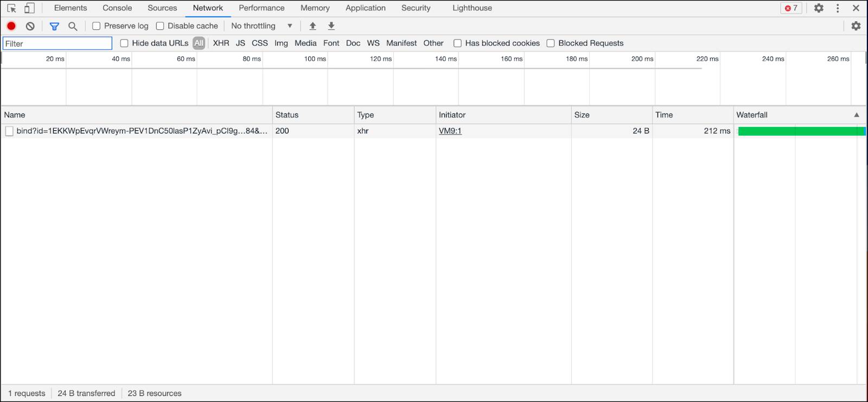The image size is (868, 402).
Task: Filter requests by JS
Action: coord(240,43)
